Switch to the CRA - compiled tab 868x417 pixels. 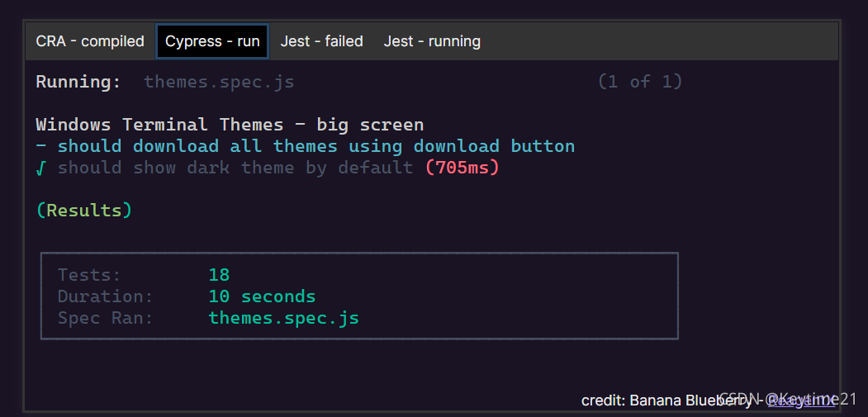click(90, 41)
